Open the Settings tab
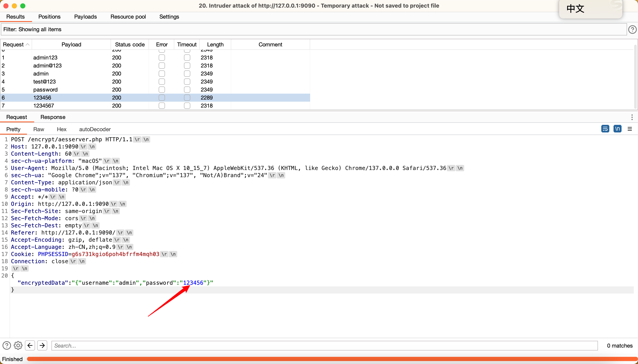Screen dimensions: 638x364 pos(169,17)
